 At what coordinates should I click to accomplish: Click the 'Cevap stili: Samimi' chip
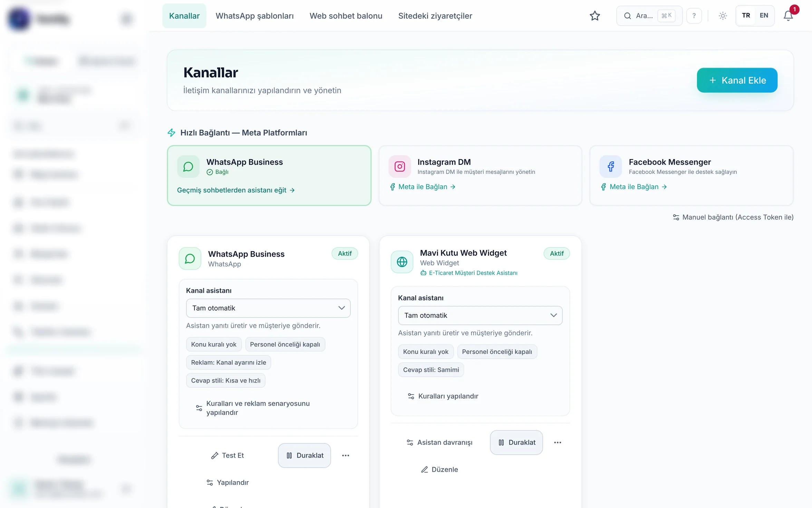point(431,370)
